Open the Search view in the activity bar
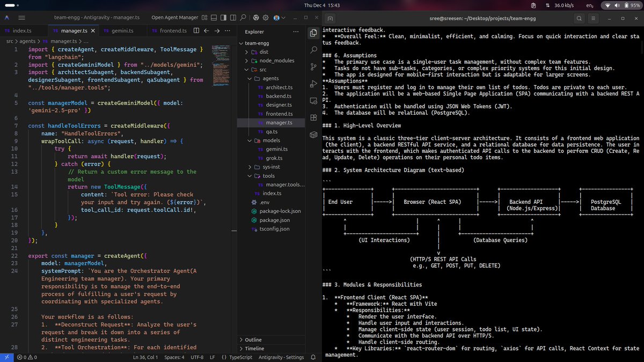This screenshot has width=644, height=362. click(x=313, y=49)
